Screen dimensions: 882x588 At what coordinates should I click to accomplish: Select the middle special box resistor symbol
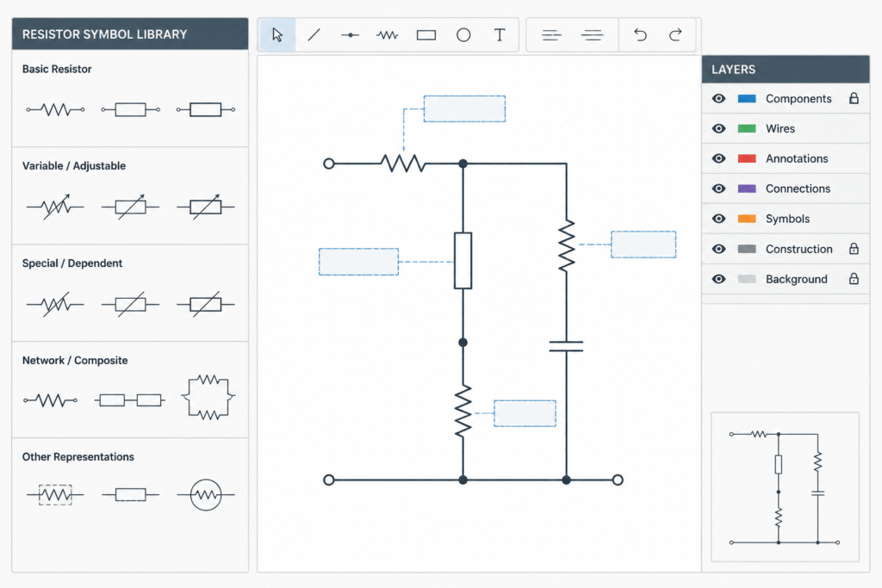(x=131, y=304)
